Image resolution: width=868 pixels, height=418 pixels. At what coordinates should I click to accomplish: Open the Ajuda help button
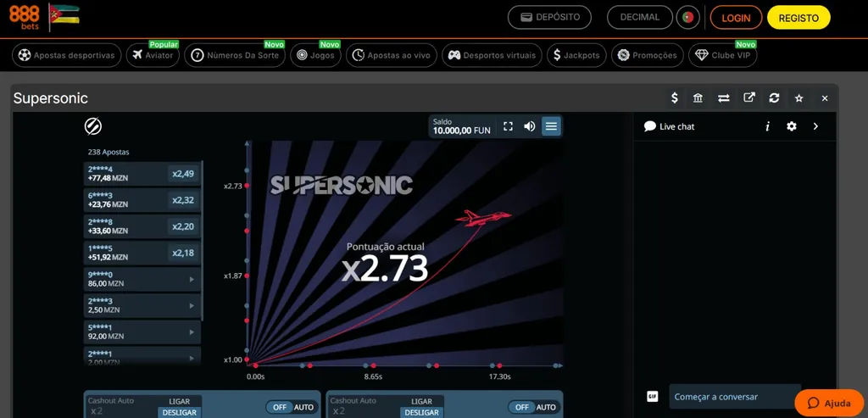click(829, 403)
